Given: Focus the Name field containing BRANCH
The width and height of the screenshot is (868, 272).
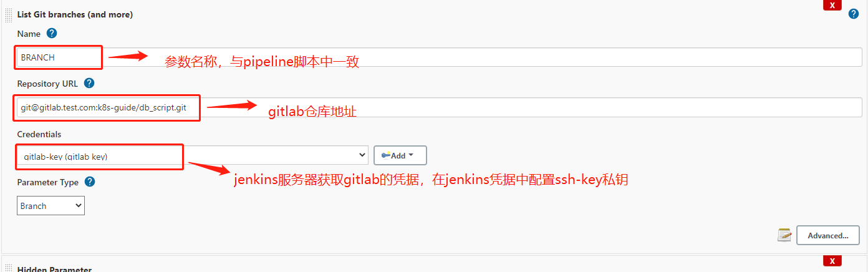Looking at the screenshot, I should pyautogui.click(x=440, y=57).
